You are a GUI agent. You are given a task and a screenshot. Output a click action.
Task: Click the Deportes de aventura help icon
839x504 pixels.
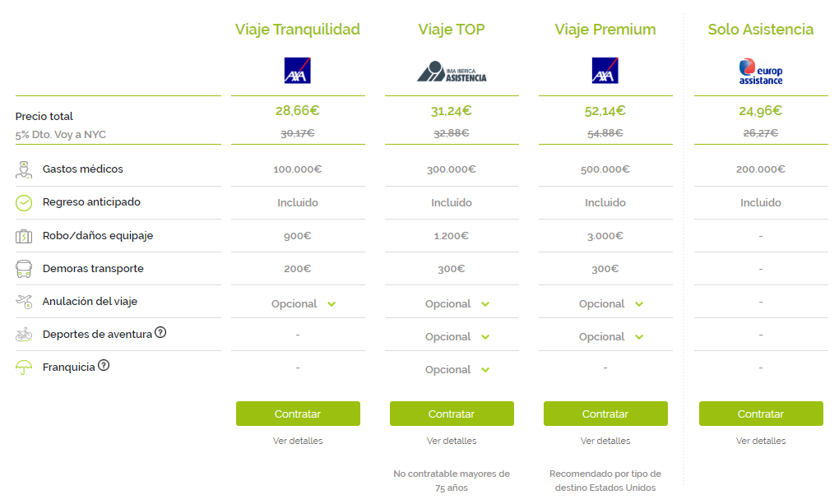160,333
